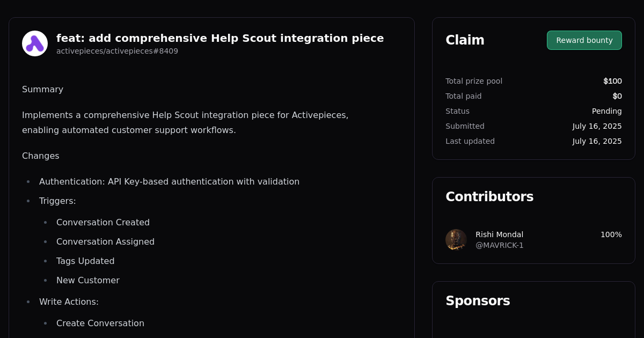Select the Authentication API Key bullet item

[x=169, y=181]
